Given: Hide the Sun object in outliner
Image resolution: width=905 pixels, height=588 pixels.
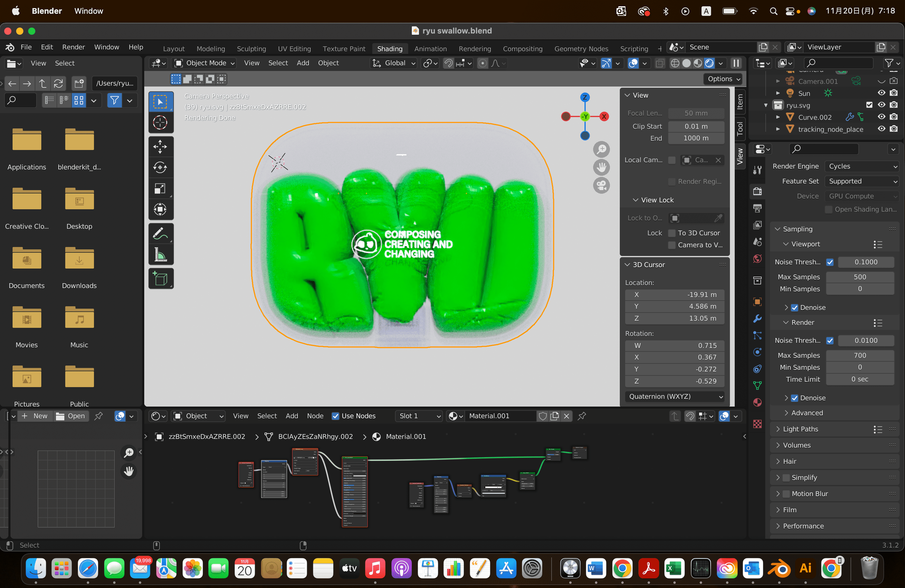Looking at the screenshot, I should coord(881,93).
